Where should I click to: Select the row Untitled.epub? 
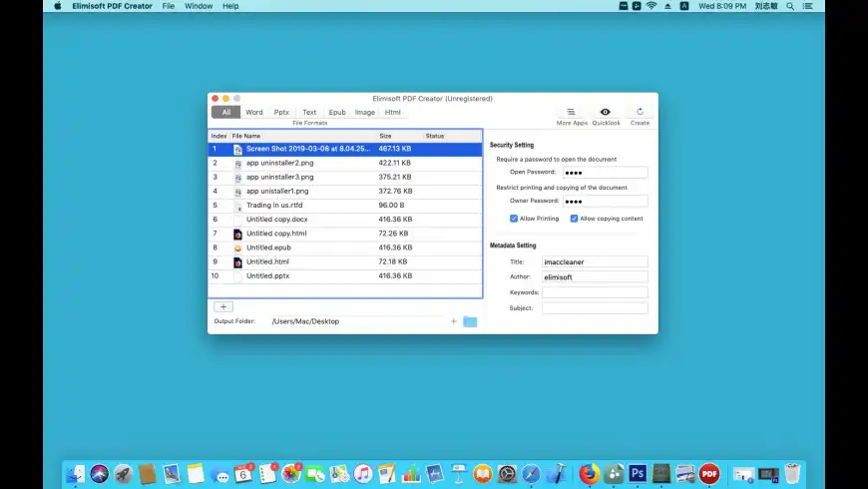coord(345,247)
